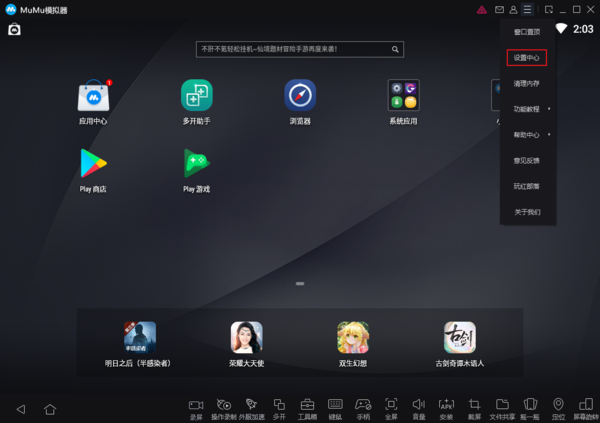Expand the 帮助中心 submenu
The width and height of the screenshot is (600, 423).
(527, 134)
